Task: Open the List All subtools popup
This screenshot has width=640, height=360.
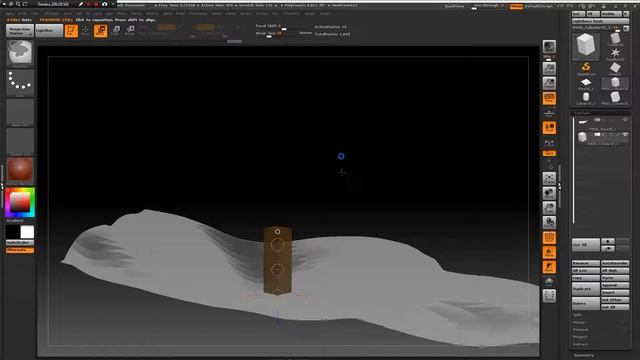Action: pos(586,245)
